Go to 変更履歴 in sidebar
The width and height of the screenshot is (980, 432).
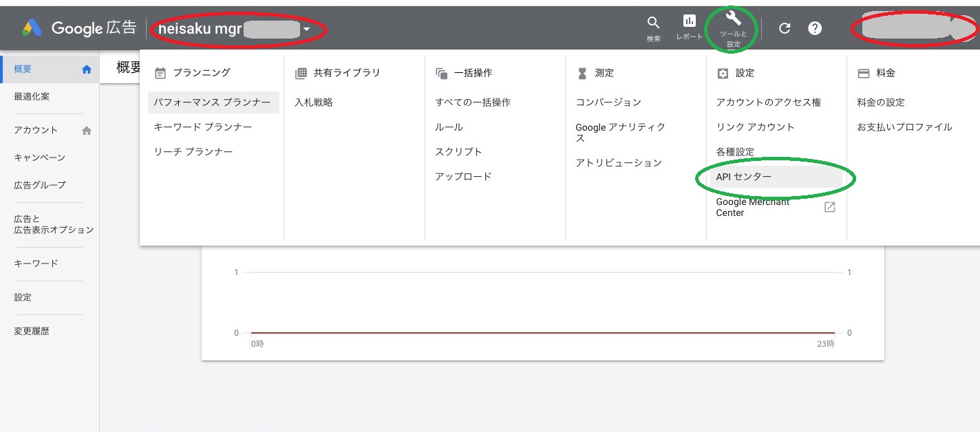click(x=32, y=331)
